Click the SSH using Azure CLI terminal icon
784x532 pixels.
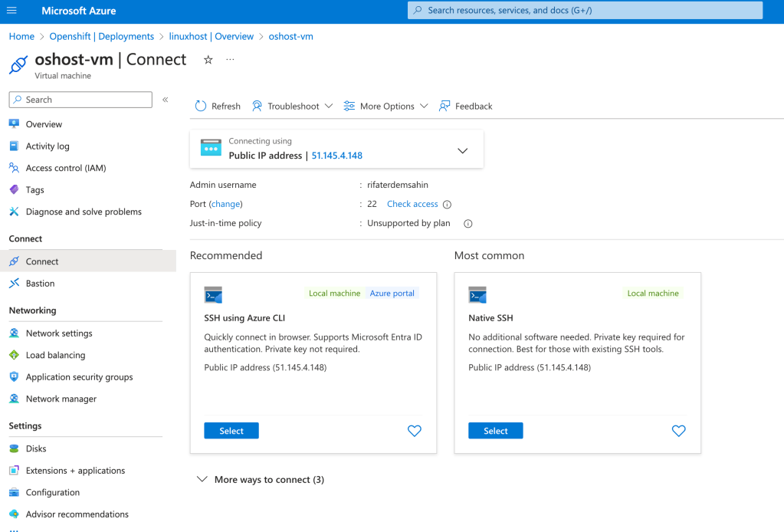click(x=213, y=295)
